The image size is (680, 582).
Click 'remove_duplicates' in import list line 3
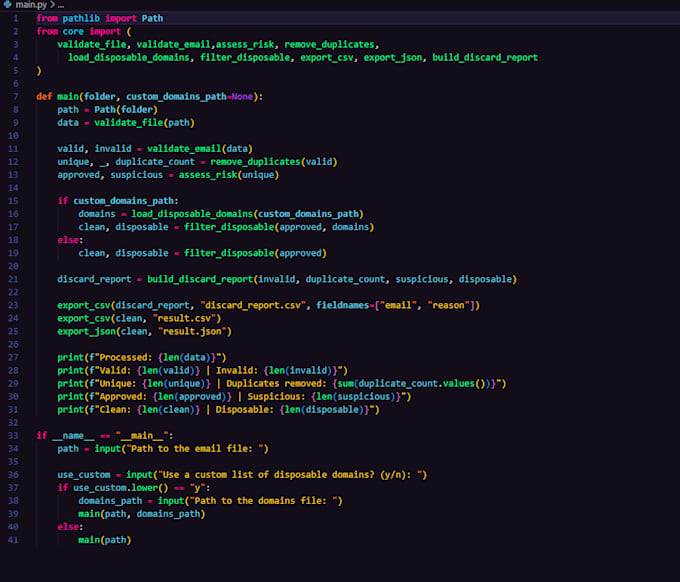[x=329, y=45]
